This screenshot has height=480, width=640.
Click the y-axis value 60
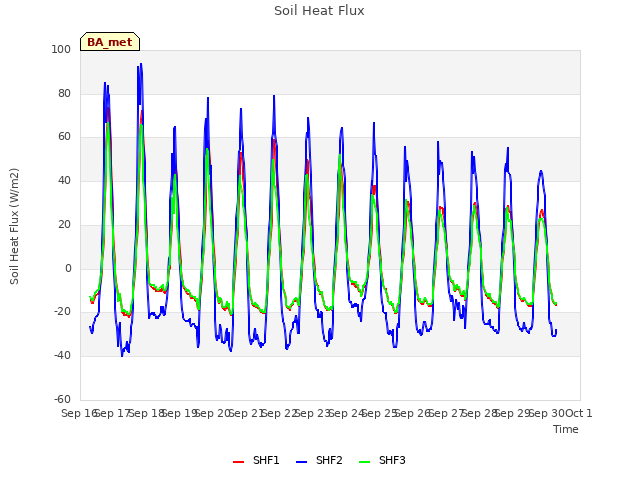click(x=64, y=137)
